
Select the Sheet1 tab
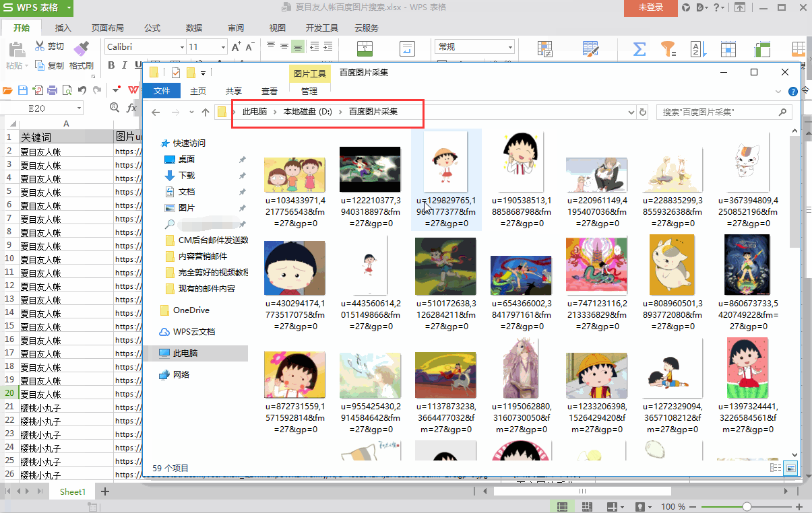[x=73, y=492]
